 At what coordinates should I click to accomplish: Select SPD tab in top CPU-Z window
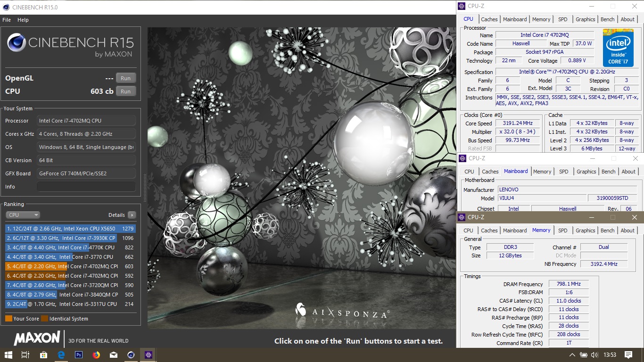(563, 19)
